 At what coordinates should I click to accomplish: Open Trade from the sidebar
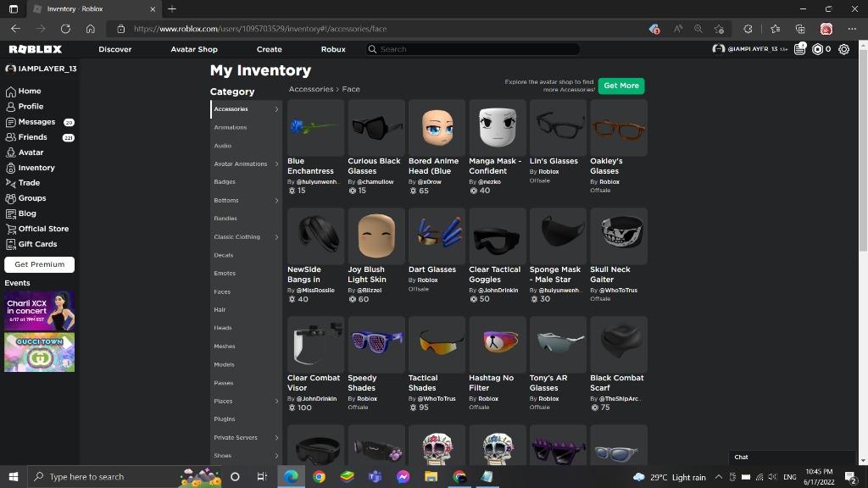coord(29,183)
